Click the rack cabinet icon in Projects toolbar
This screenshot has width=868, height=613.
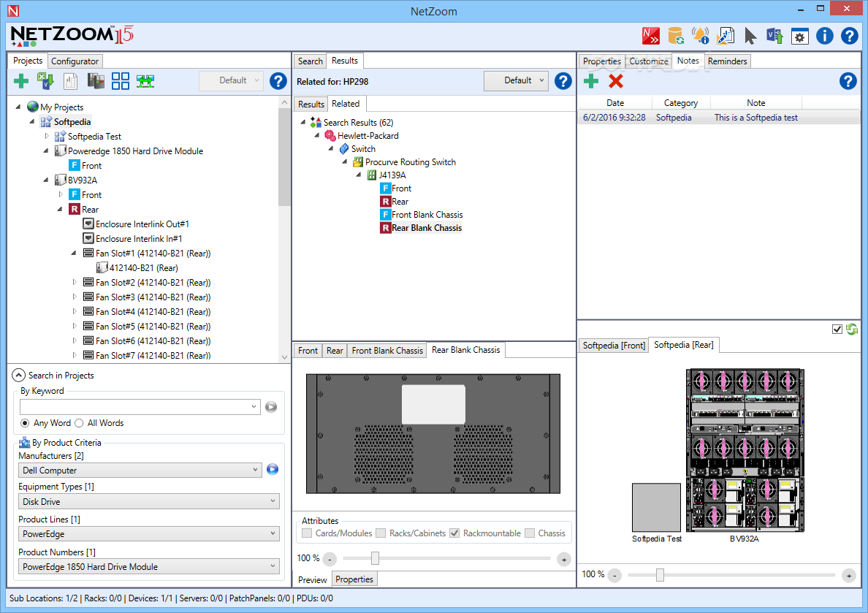pos(95,81)
